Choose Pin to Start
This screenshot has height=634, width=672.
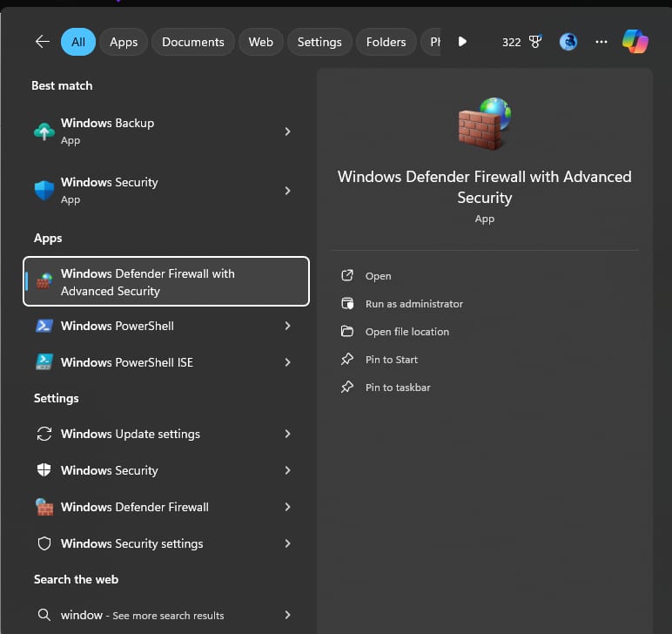tap(392, 359)
